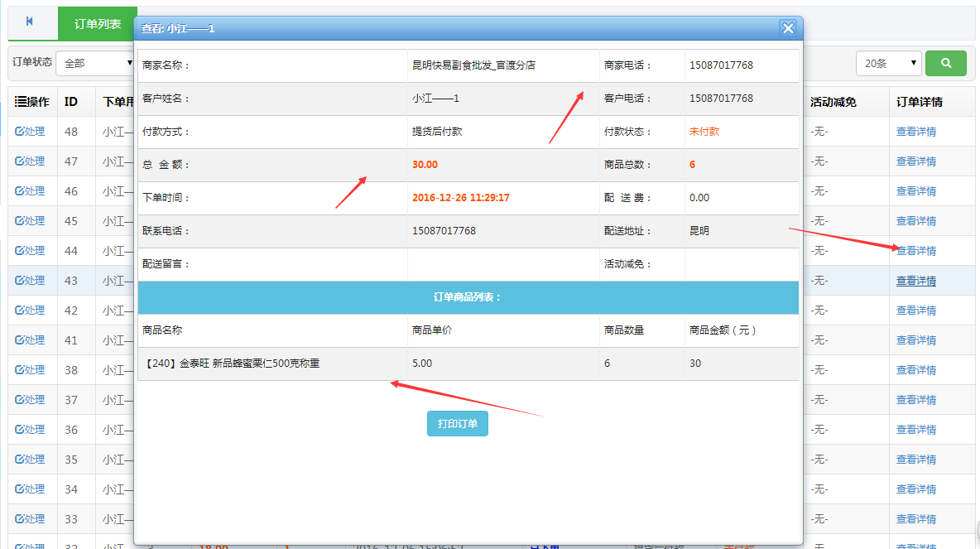The width and height of the screenshot is (980, 549).
Task: Click the ID column header
Action: click(x=71, y=102)
